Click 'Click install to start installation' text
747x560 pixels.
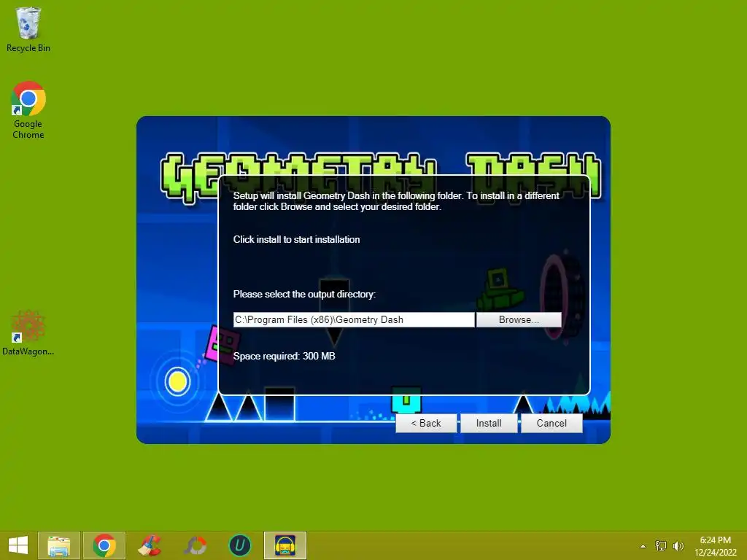(296, 239)
